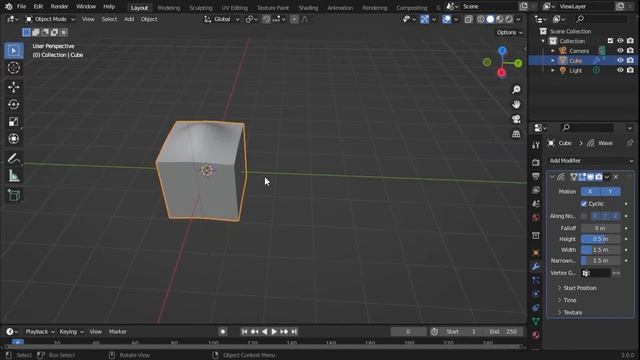The width and height of the screenshot is (640, 360).
Task: Adjust the Narrowness 1.5 m slider
Action: pyautogui.click(x=600, y=260)
